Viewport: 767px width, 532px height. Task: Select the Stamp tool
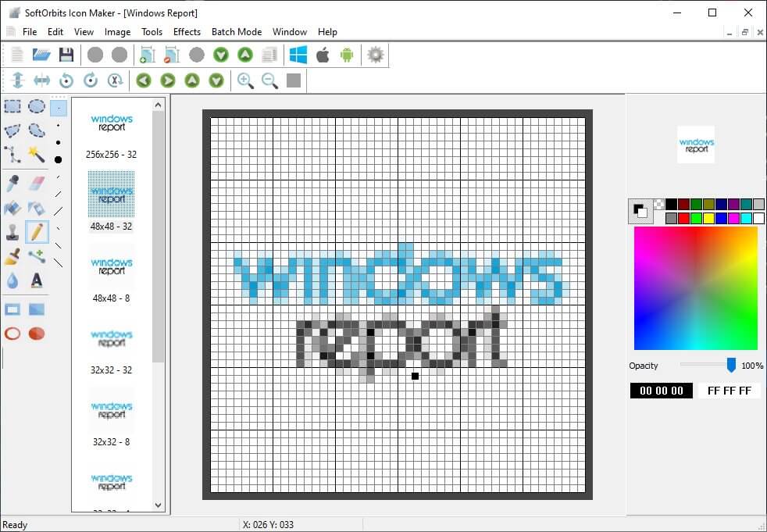coord(12,231)
